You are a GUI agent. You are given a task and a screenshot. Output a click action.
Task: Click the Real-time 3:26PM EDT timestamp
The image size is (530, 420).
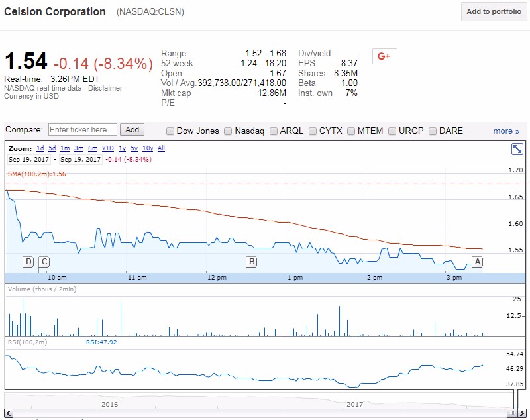point(52,79)
